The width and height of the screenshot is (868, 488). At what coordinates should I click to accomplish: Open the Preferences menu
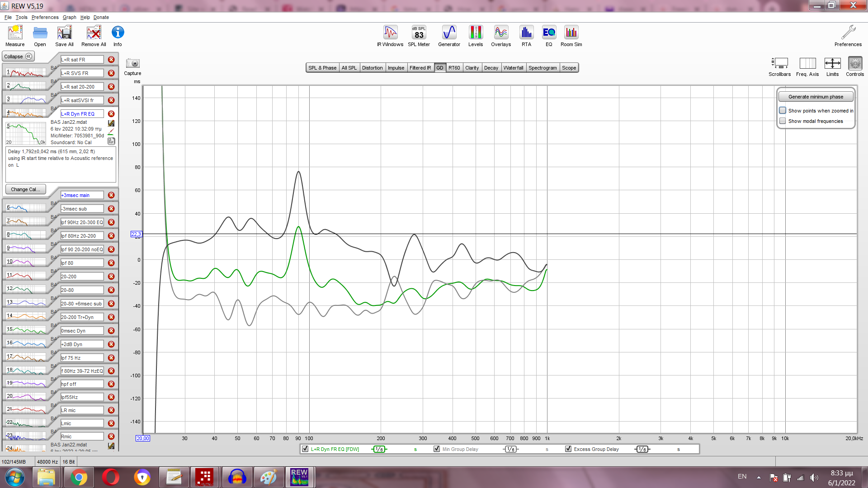(x=45, y=17)
